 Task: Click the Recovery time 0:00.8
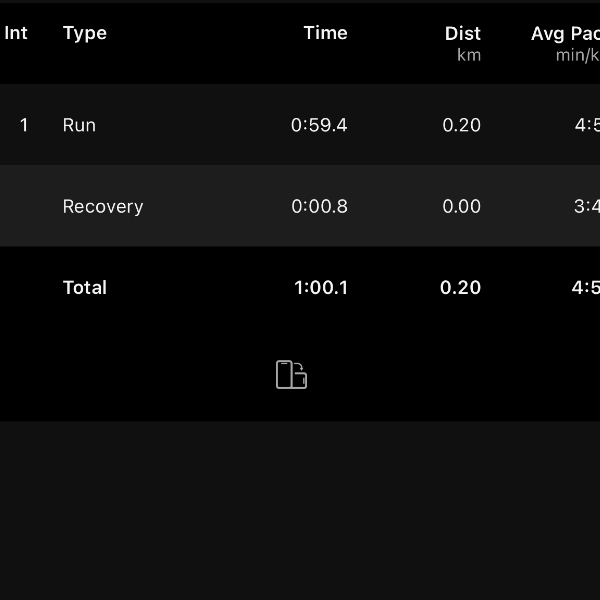(x=319, y=206)
